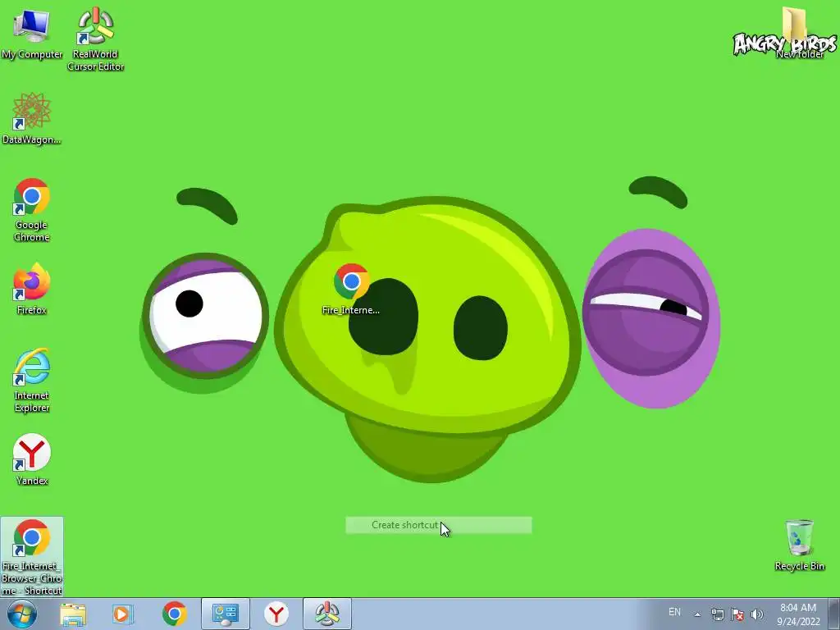Select the Recycle Bin icon
This screenshot has height=630, width=840.
[799, 545]
